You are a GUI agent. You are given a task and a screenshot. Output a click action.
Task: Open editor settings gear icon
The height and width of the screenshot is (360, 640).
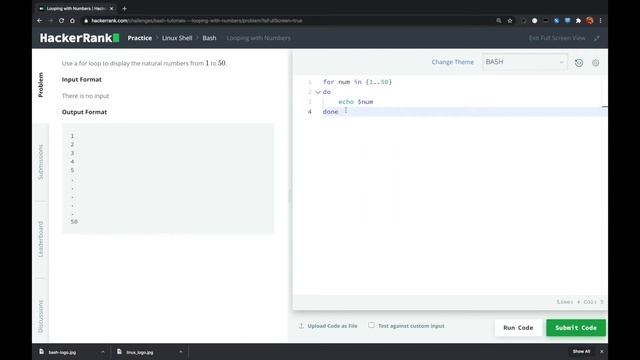pos(596,63)
